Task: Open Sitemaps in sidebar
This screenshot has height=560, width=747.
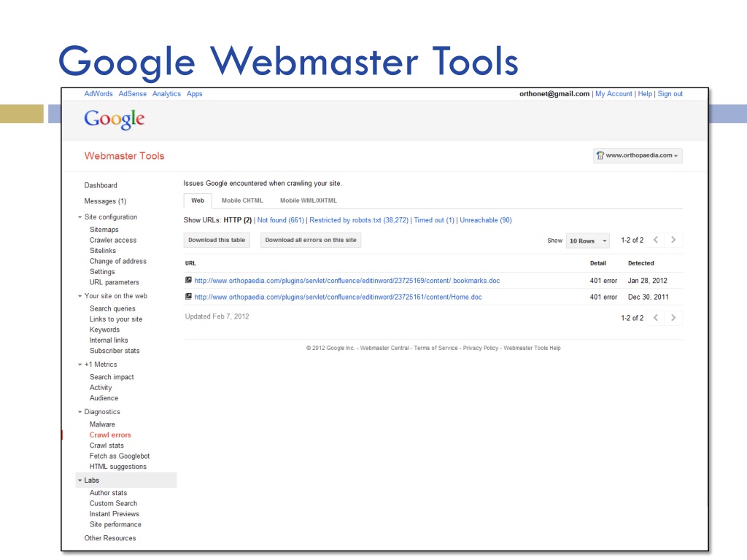Action: 104,230
